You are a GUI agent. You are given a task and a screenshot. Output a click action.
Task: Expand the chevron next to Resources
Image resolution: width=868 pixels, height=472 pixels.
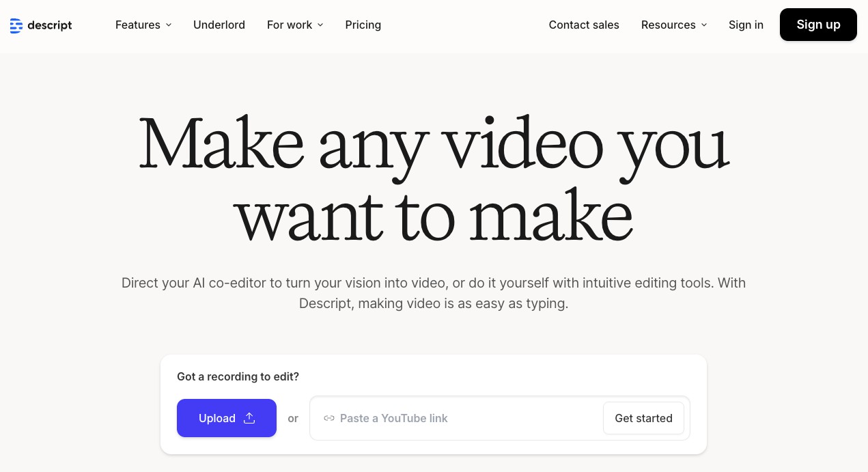tap(704, 25)
